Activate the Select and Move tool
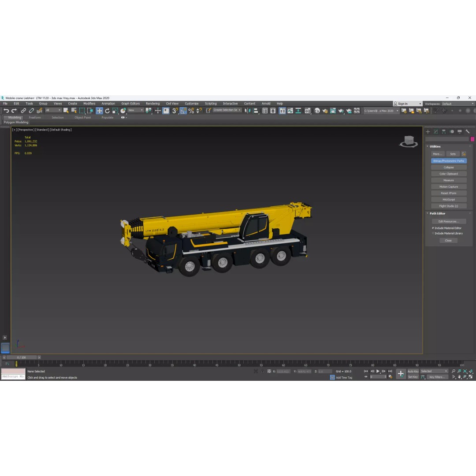 99,111
